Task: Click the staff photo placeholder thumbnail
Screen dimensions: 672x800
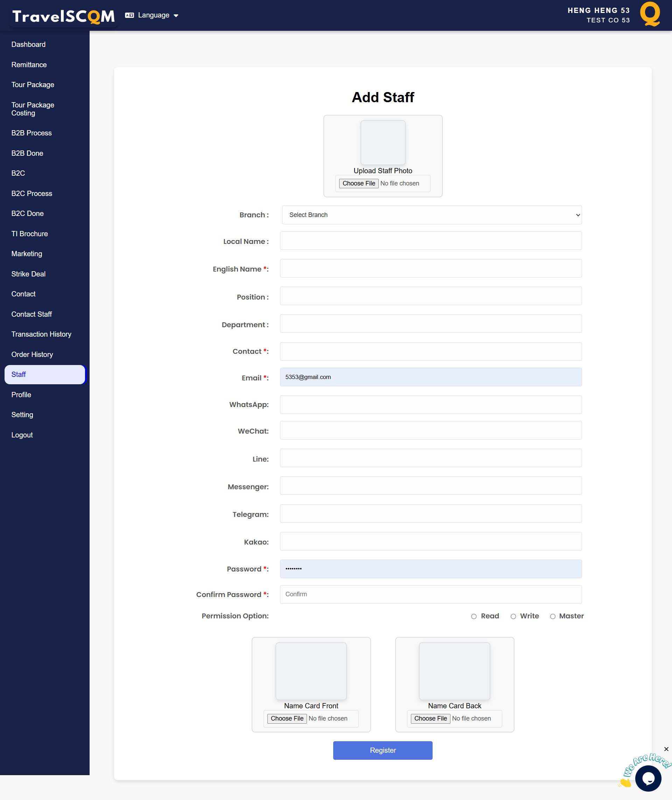Action: tap(383, 142)
